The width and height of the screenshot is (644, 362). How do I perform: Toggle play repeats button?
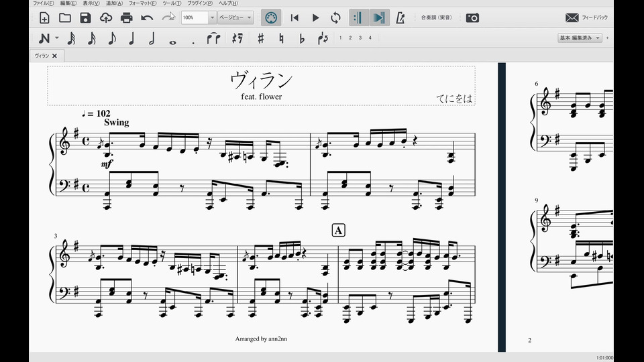tap(358, 17)
